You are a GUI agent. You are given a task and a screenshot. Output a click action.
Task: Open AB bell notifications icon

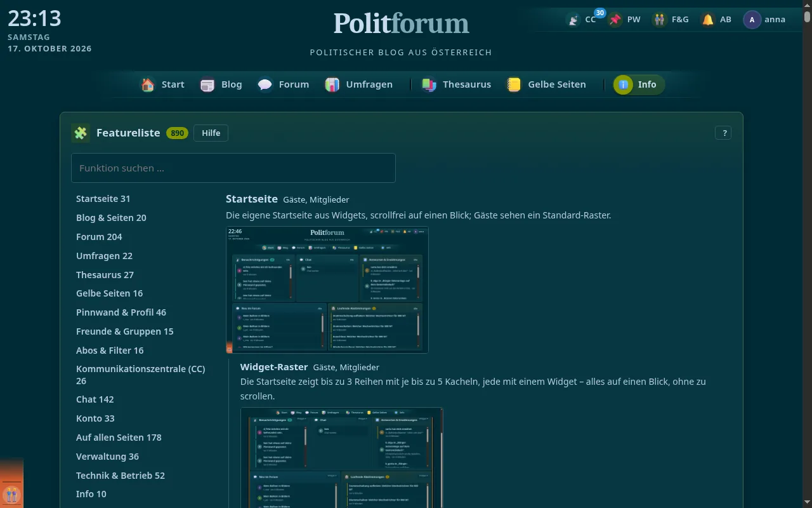[x=708, y=20]
